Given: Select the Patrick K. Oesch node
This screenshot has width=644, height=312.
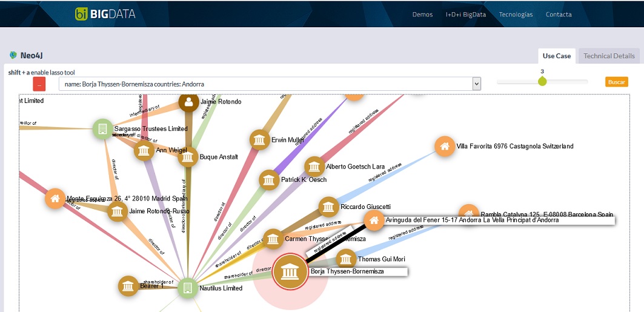Looking at the screenshot, I should tap(269, 180).
